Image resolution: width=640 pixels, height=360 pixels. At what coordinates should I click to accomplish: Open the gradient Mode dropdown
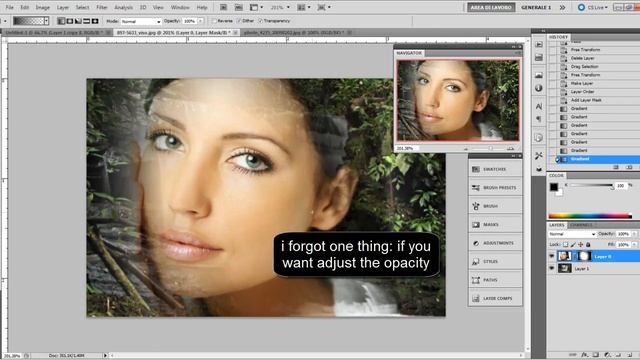pos(141,21)
